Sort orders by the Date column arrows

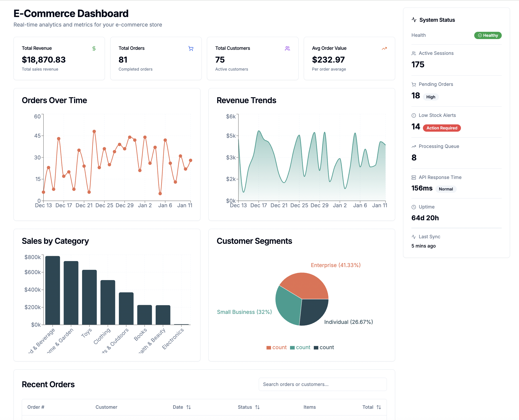(189, 407)
